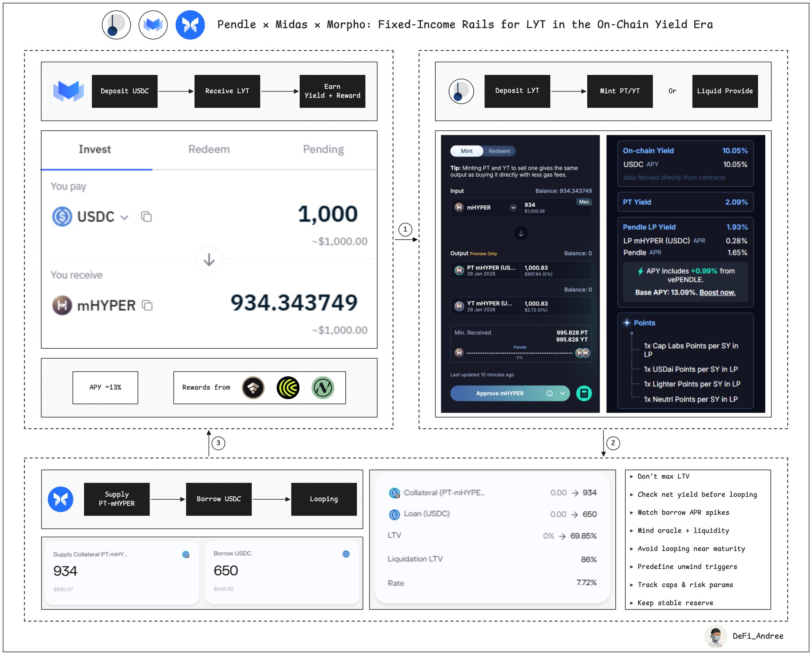The height and width of the screenshot is (655, 812).
Task: Open the Pending tab
Action: [323, 149]
